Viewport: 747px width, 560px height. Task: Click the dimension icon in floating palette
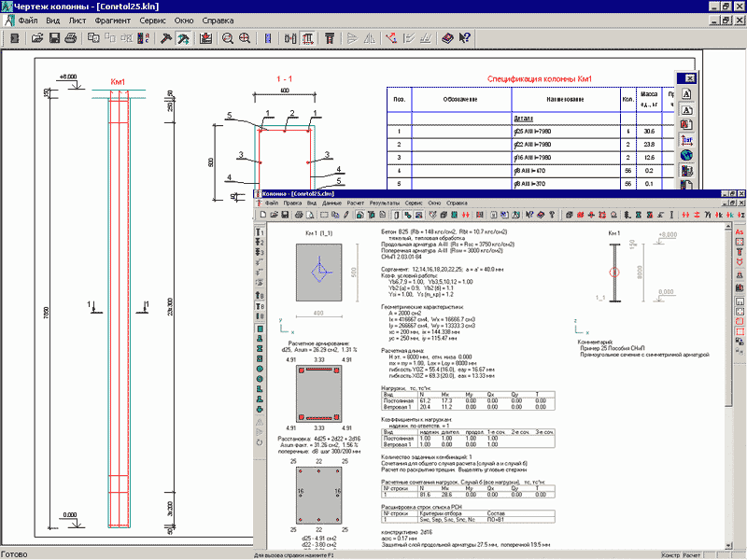point(686,140)
